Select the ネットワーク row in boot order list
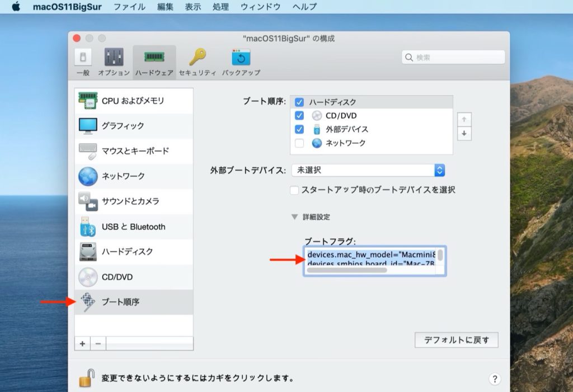573x392 pixels. 372,143
